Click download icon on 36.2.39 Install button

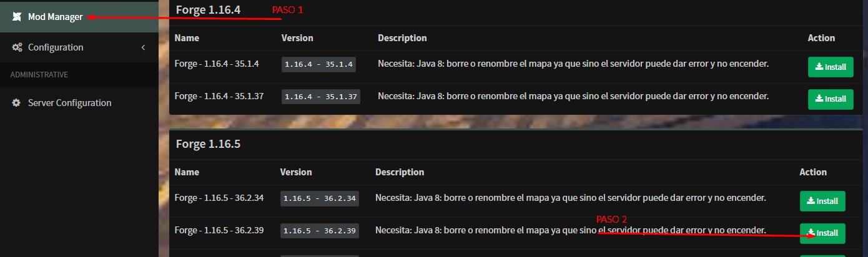(811, 233)
